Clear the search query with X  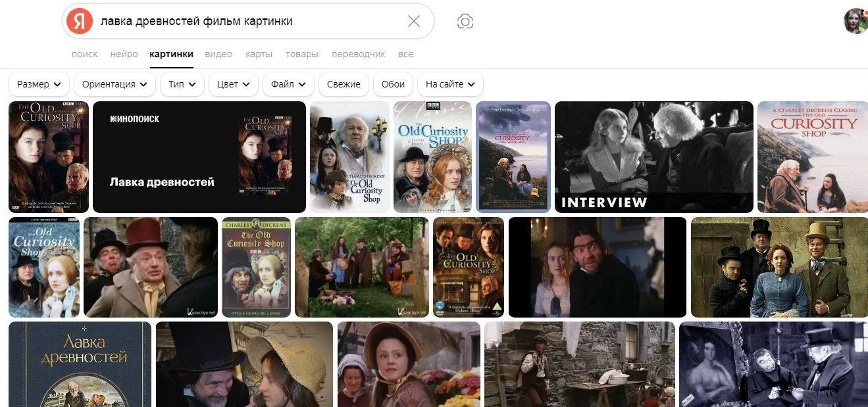coord(414,21)
